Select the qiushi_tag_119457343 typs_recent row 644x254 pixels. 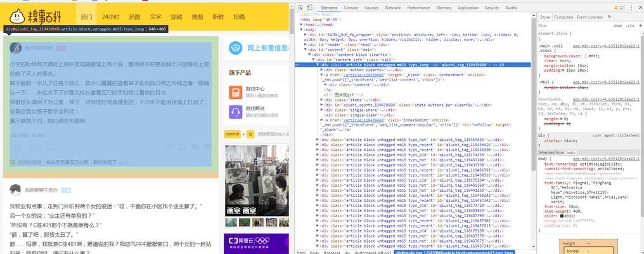pyautogui.click(x=415, y=246)
